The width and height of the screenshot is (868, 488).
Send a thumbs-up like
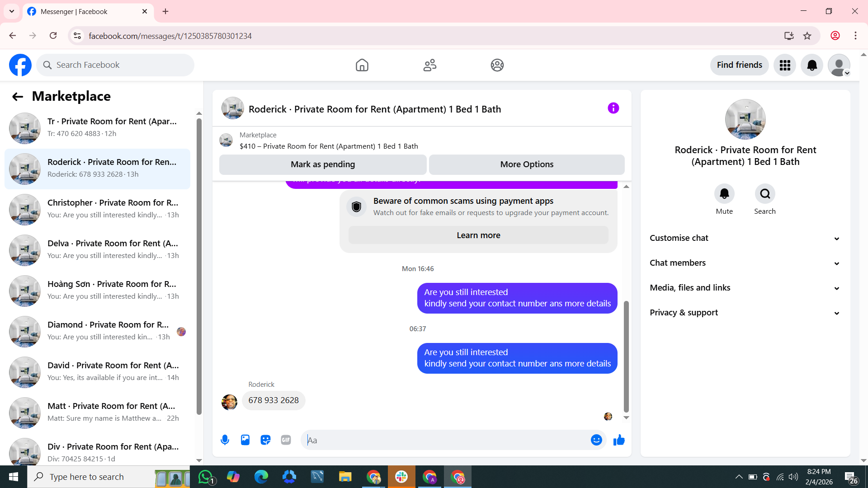click(x=619, y=440)
